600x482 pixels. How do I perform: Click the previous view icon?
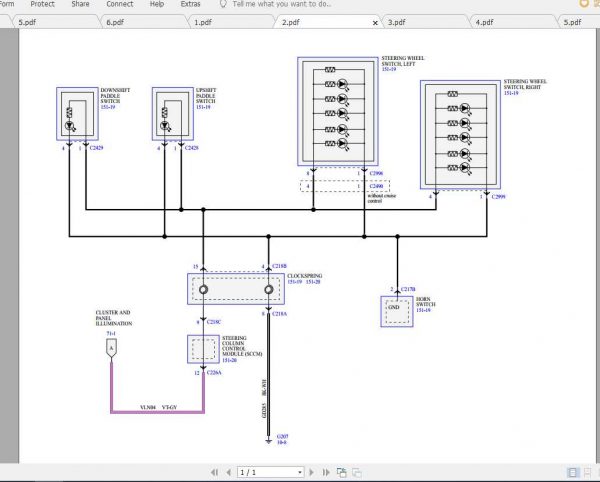pyautogui.click(x=341, y=472)
